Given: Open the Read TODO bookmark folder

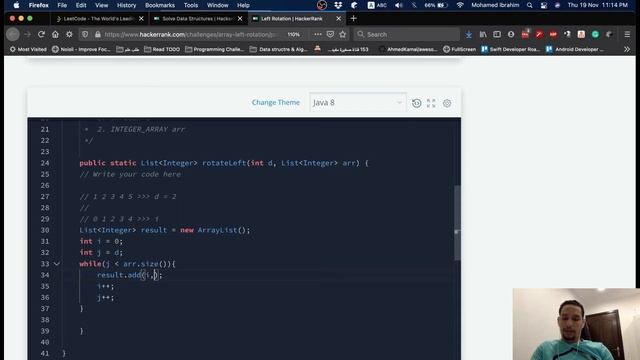Looking at the screenshot, I should pyautogui.click(x=162, y=49).
